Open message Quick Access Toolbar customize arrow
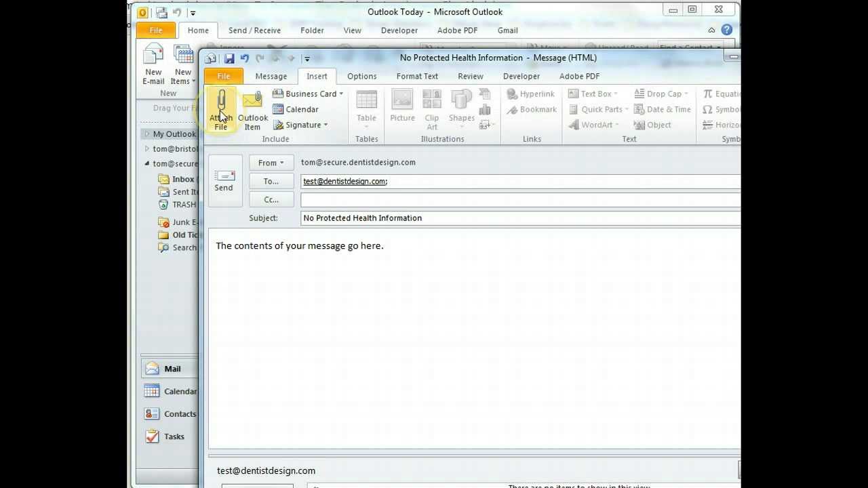The image size is (868, 488). pyautogui.click(x=307, y=58)
